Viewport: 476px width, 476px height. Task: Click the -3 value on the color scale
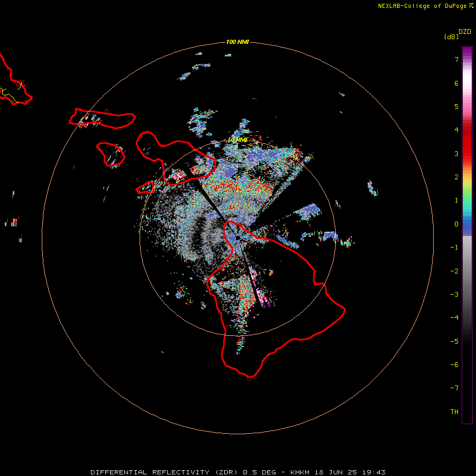(x=454, y=294)
